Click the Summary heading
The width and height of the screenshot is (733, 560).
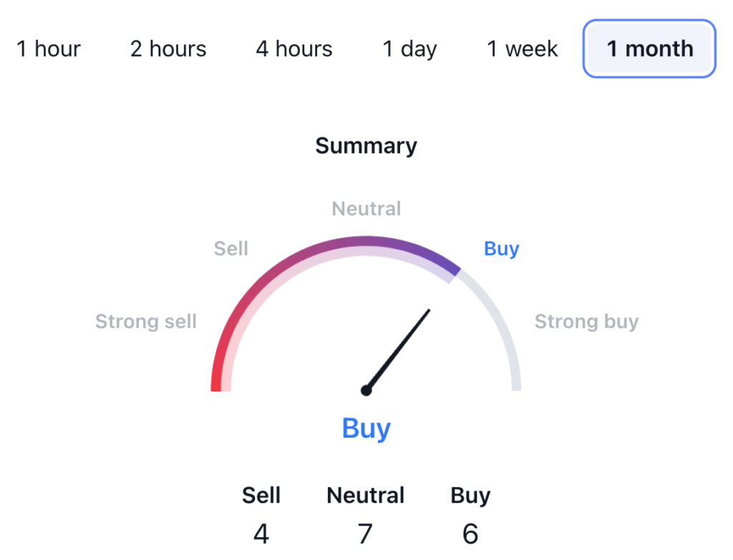tap(366, 146)
